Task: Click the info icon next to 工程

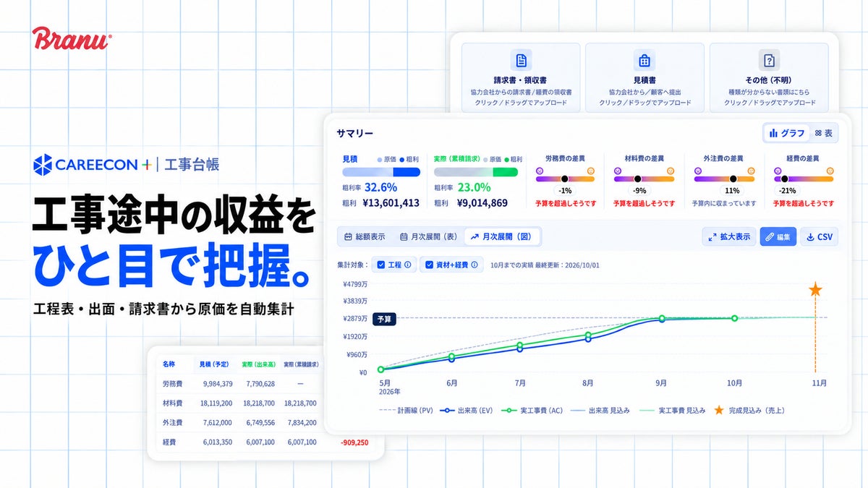Action: point(407,265)
